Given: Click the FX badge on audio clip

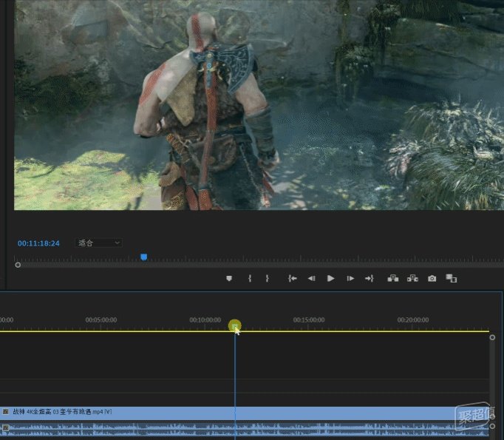Looking at the screenshot, I should pos(5,427).
